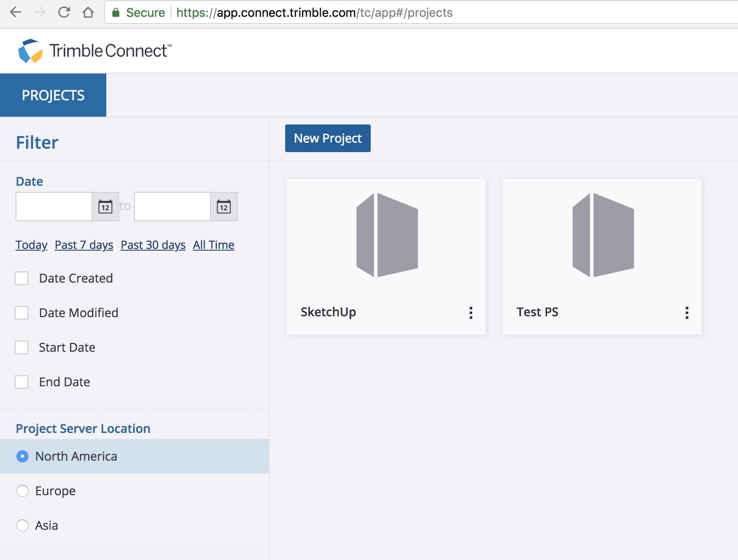
Task: Click the browser address bar URL
Action: (x=314, y=13)
